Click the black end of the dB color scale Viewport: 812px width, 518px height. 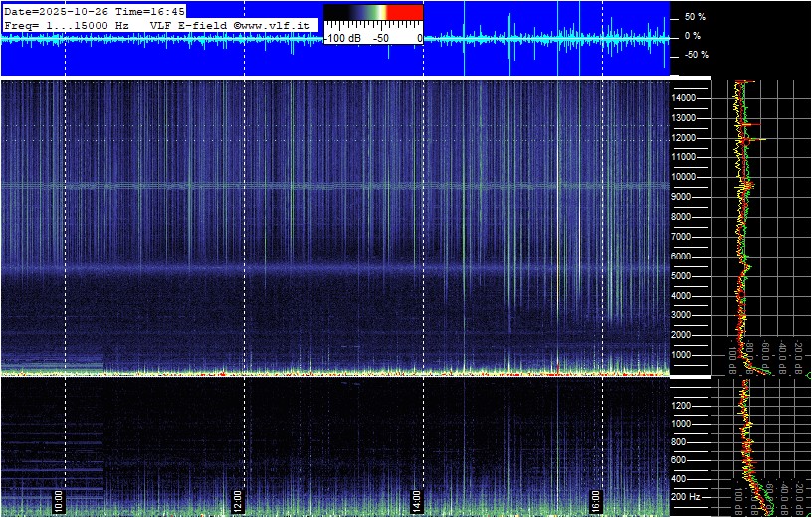point(336,12)
